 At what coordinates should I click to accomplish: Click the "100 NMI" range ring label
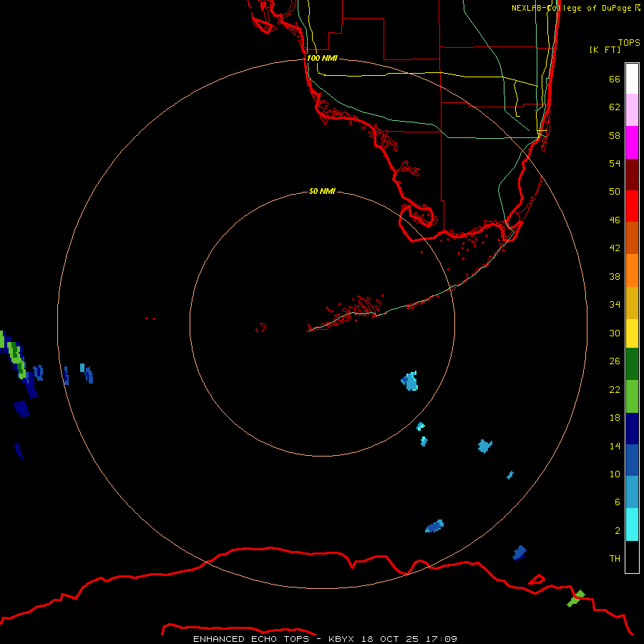(x=322, y=58)
